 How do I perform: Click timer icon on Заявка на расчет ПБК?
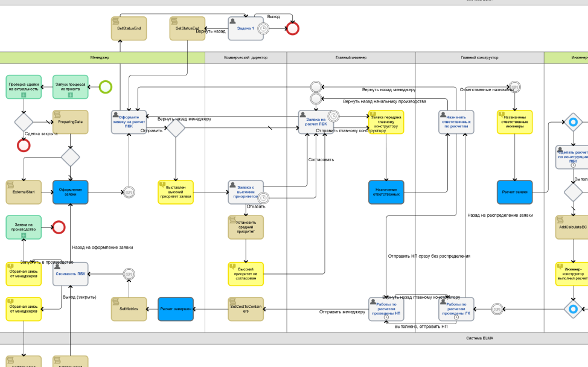pyautogui.click(x=333, y=116)
